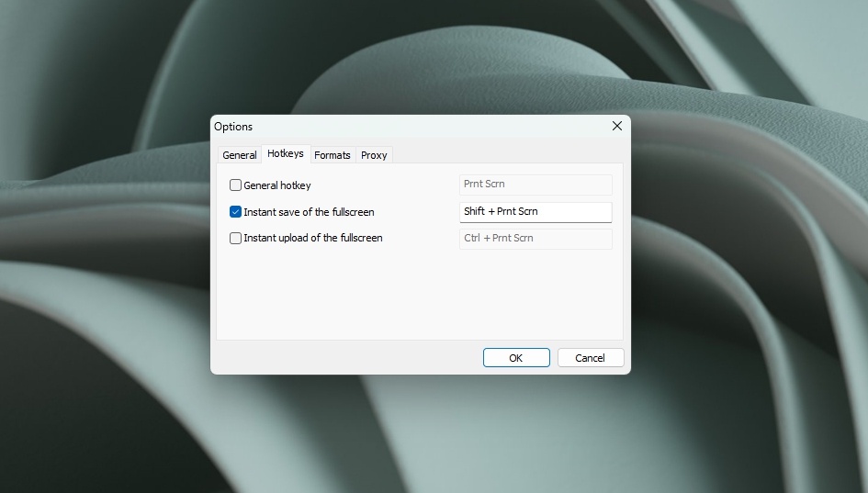The image size is (868, 493).
Task: Uncheck Instant save of the fullscreen box
Action: pyautogui.click(x=235, y=211)
